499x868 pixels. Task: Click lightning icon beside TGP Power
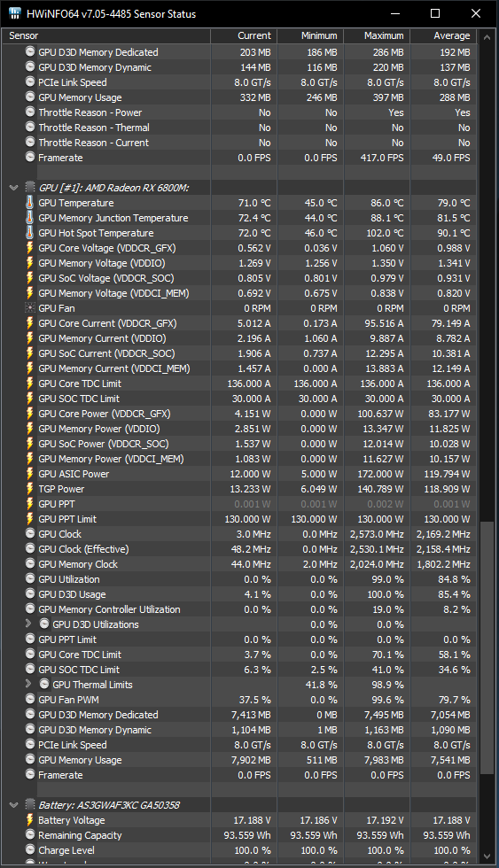click(30, 488)
